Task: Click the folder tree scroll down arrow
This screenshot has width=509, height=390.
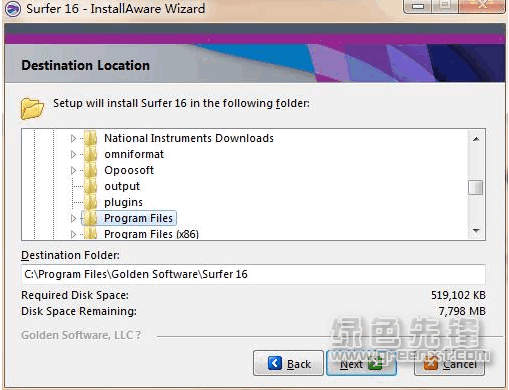Action: [x=476, y=231]
